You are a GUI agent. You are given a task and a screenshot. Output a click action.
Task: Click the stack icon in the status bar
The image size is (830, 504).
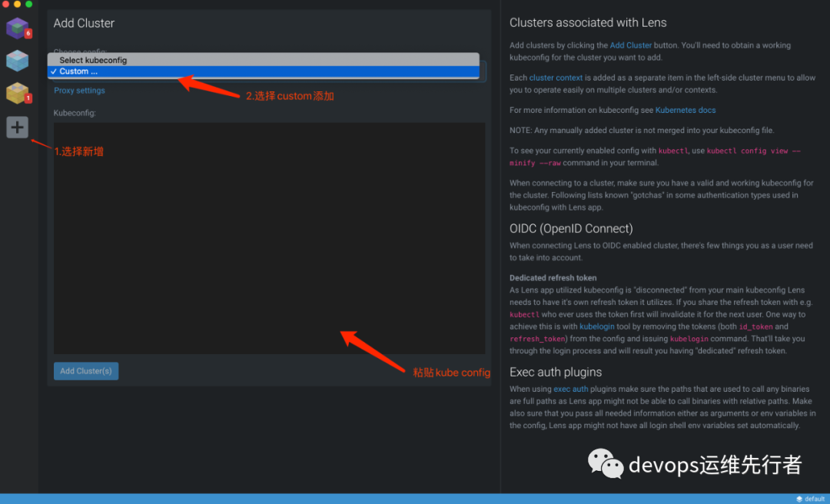[799, 499]
